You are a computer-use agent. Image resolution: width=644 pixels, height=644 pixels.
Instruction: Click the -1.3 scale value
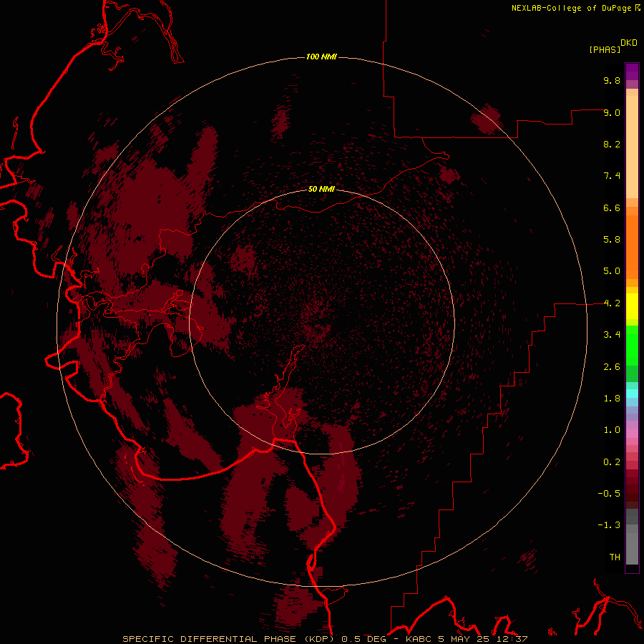(609, 525)
